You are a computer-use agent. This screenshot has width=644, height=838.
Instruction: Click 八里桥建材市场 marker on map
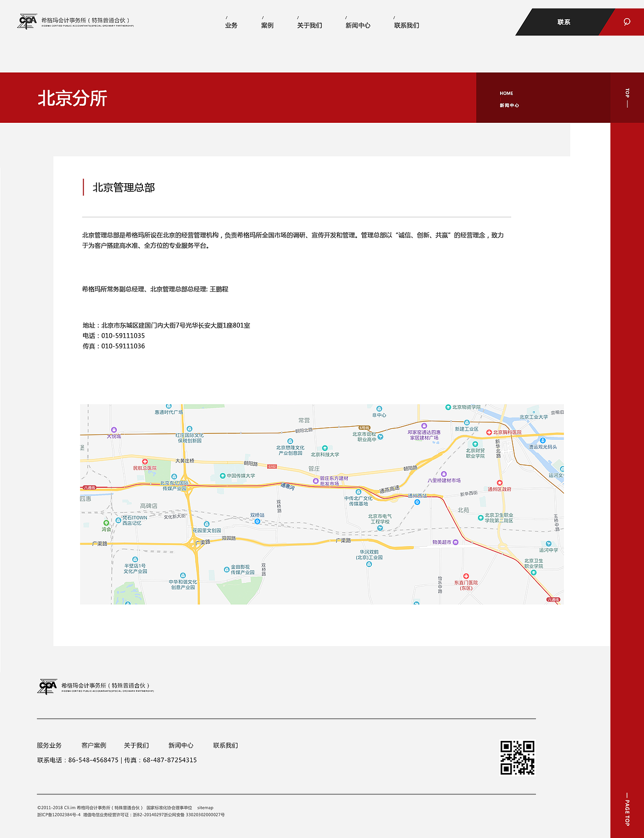(x=444, y=474)
